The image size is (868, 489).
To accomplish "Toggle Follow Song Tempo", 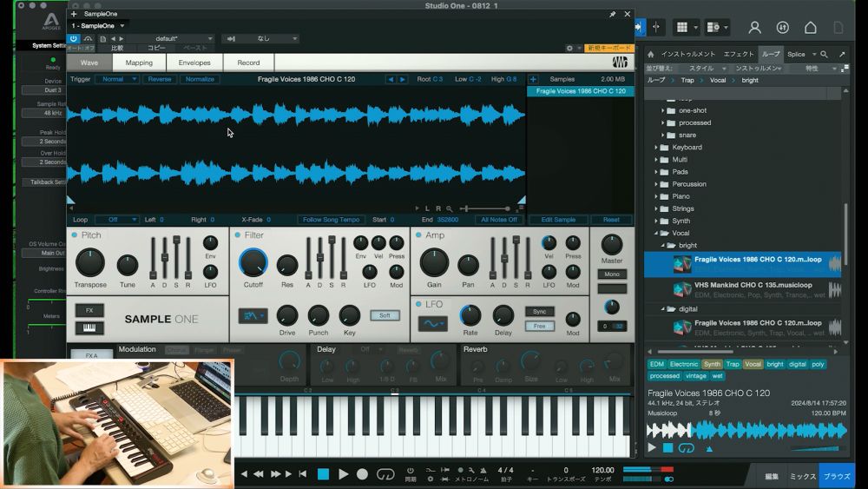I will 331,220.
